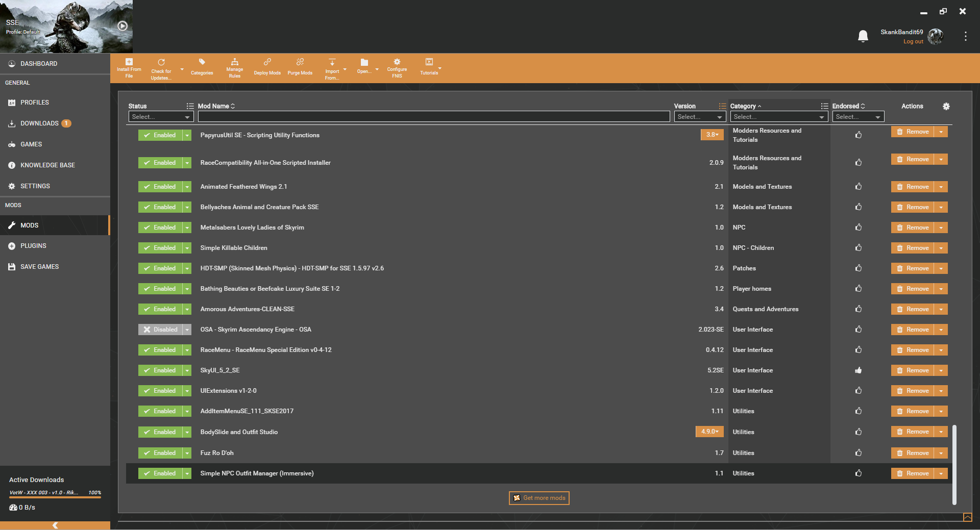Click Log out link
Image resolution: width=980 pixels, height=530 pixels.
913,42
